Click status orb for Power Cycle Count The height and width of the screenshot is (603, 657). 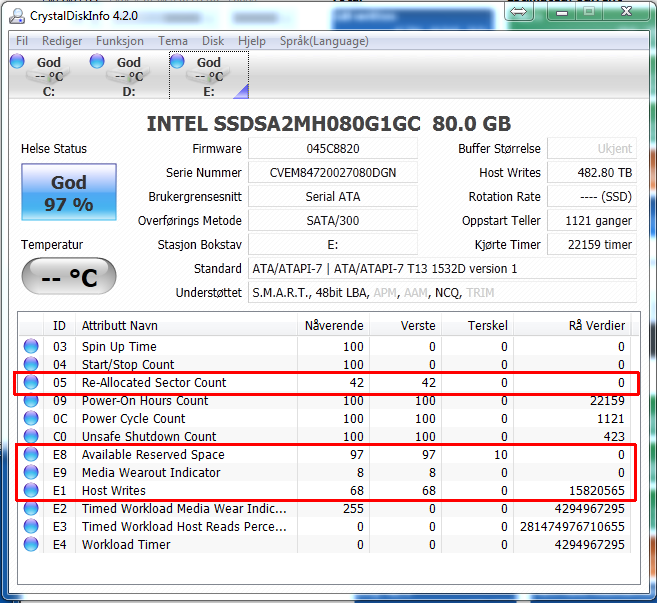[x=31, y=418]
